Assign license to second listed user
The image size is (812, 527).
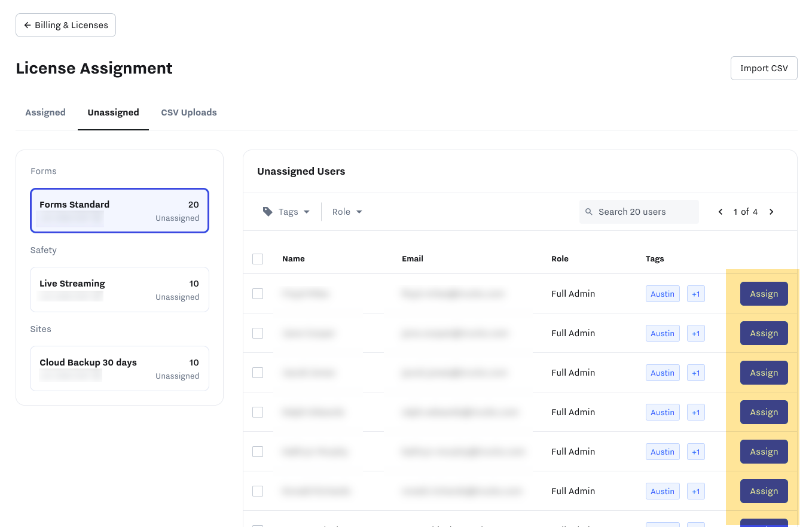click(x=764, y=333)
